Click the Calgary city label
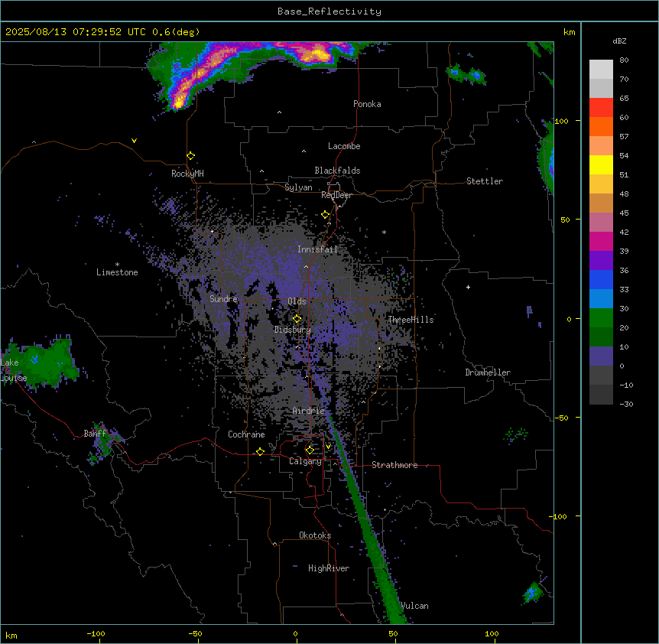Screen dimensions: 659x644 click(306, 461)
